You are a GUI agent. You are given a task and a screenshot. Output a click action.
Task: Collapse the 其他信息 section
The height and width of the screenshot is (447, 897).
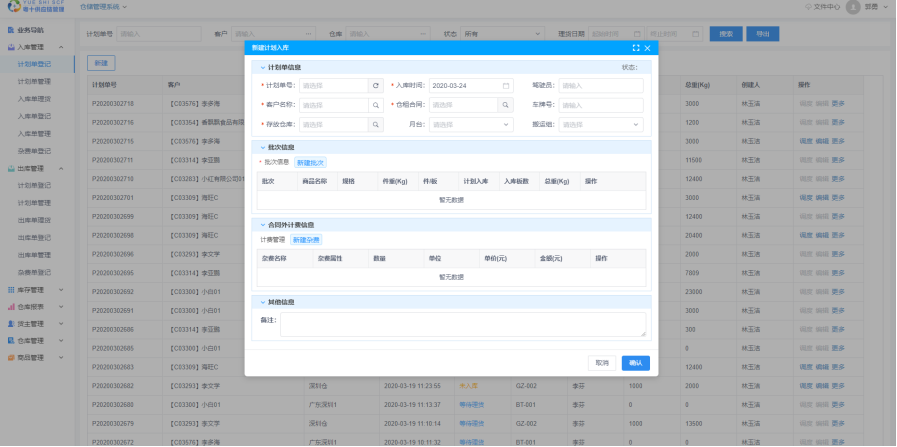pos(263,302)
